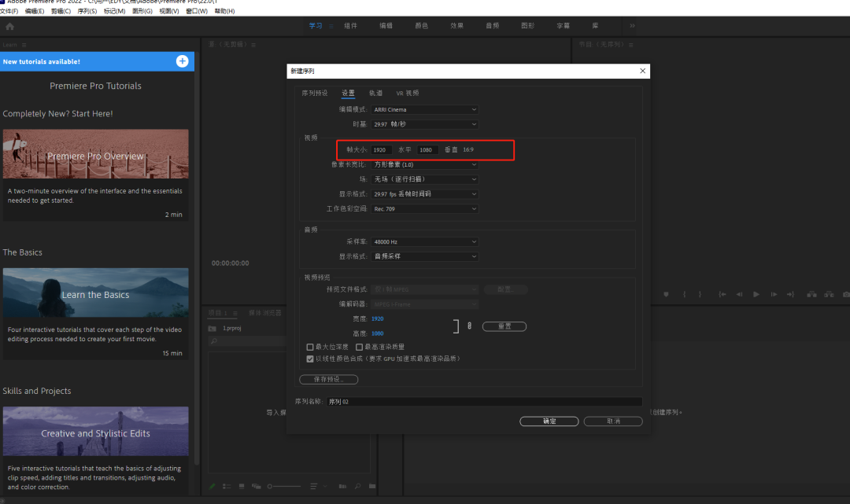
Task: Open the Program monitor panel menu
Action: [631, 45]
